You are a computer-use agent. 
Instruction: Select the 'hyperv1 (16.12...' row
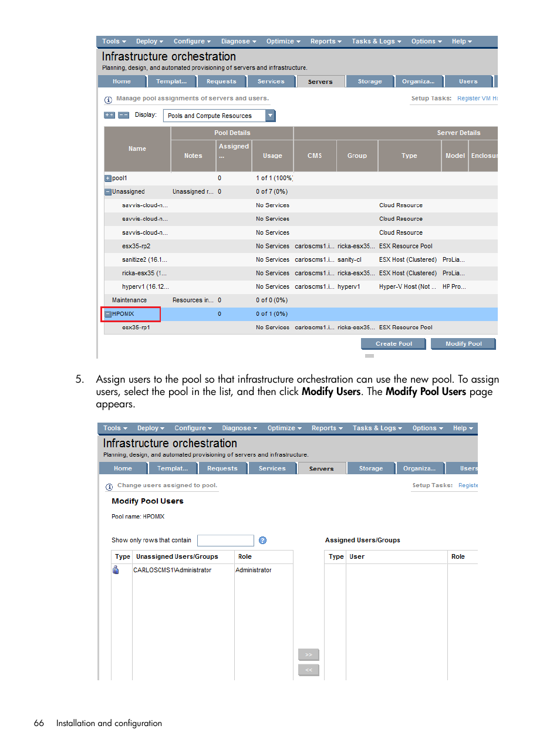pos(301,287)
